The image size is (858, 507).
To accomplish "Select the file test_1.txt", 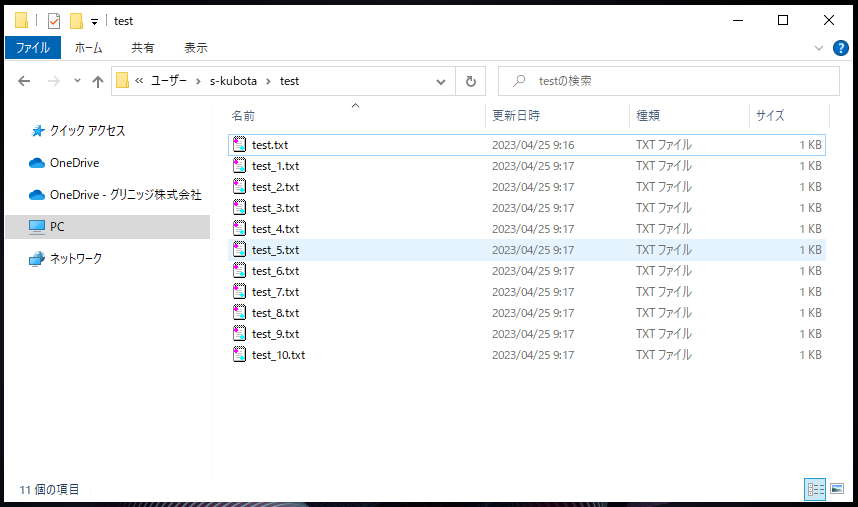I will pos(527,166).
